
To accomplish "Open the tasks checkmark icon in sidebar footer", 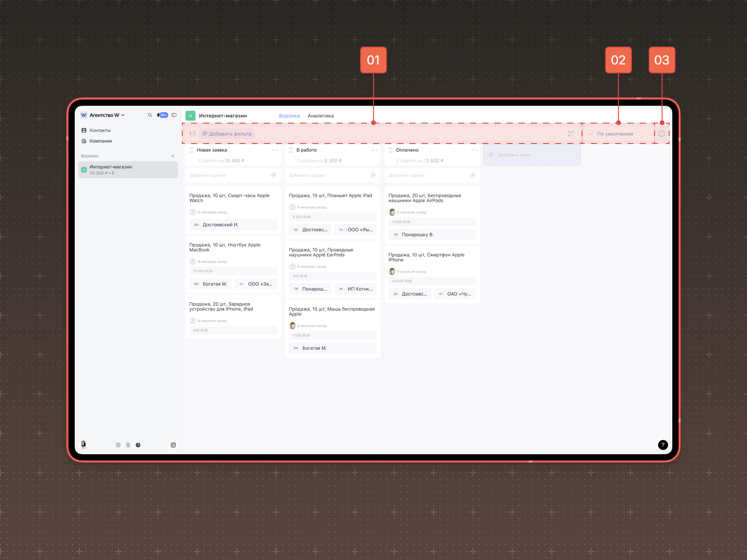I will 118,445.
